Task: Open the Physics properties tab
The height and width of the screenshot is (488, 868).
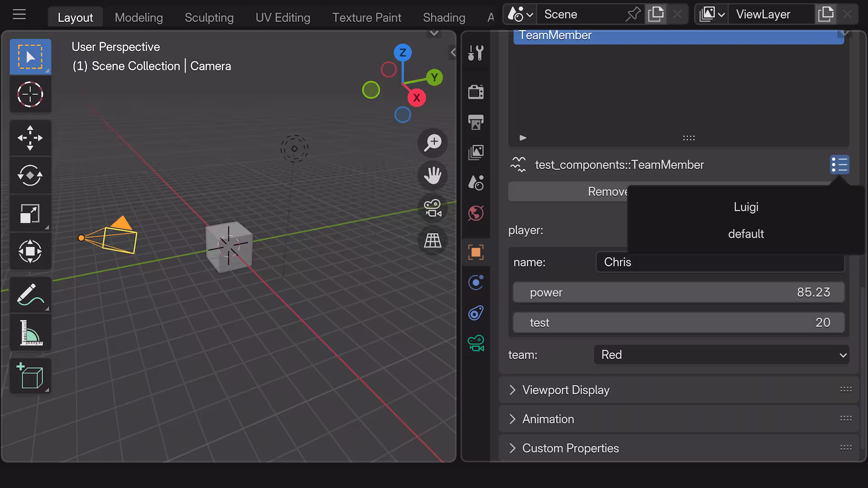Action: tap(476, 282)
